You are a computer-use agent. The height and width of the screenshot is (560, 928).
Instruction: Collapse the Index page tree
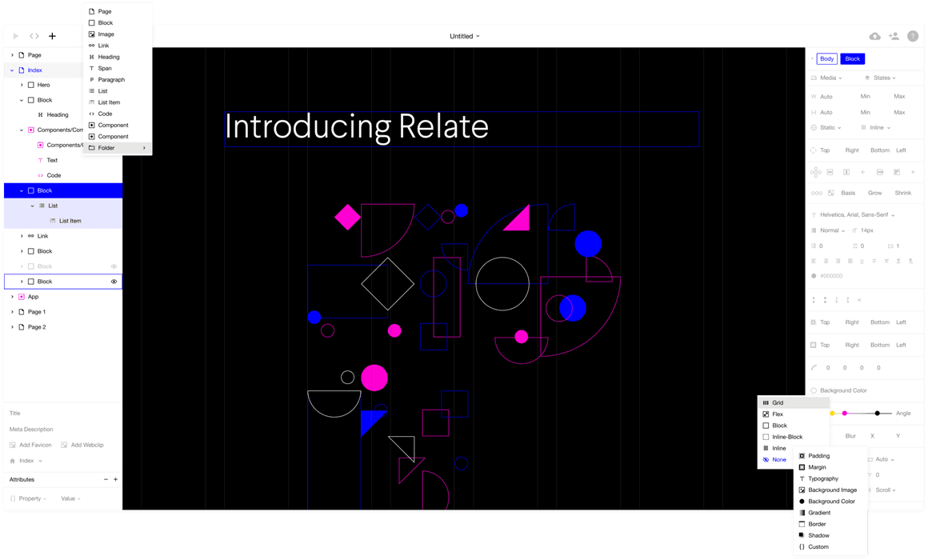(12, 70)
